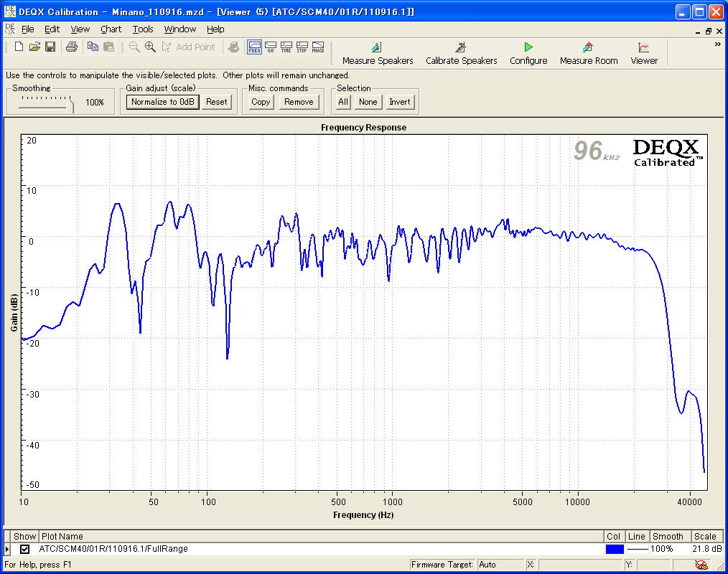Switch to the PHASE view
This screenshot has width=728, height=574.
(318, 47)
